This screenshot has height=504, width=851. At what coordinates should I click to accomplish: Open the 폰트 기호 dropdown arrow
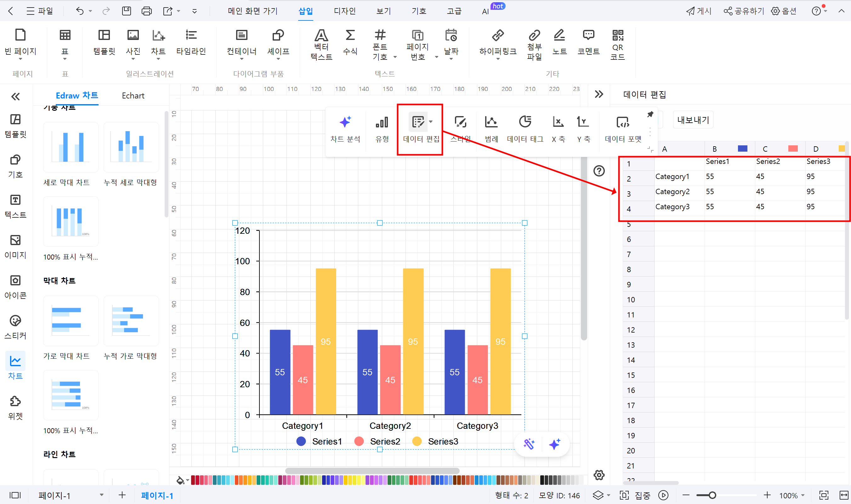click(395, 57)
